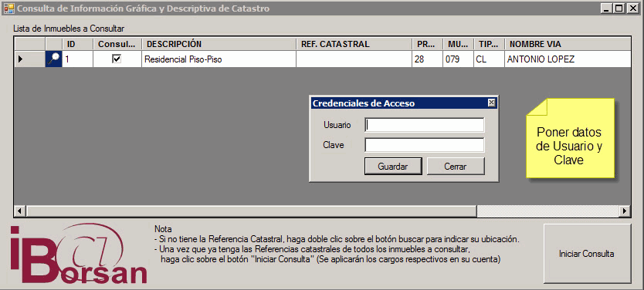
Task: Click the horizontal scrollbar thumb
Action: point(252,211)
